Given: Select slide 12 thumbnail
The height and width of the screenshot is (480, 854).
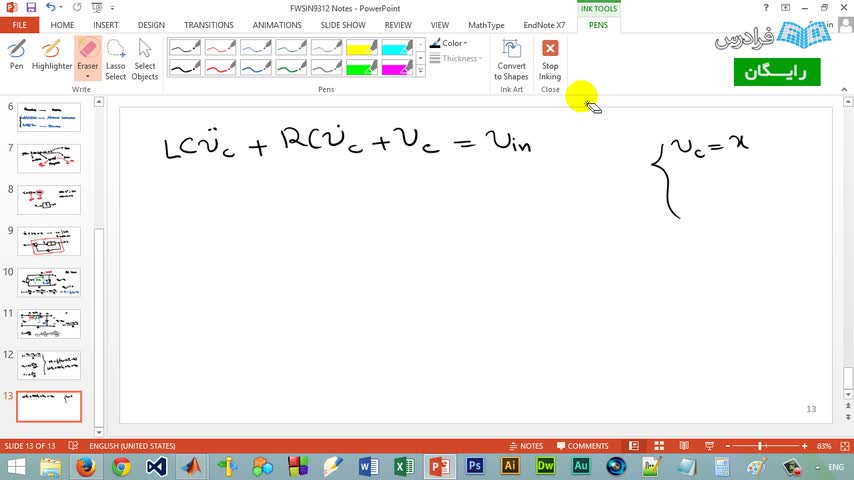Looking at the screenshot, I should tap(48, 364).
